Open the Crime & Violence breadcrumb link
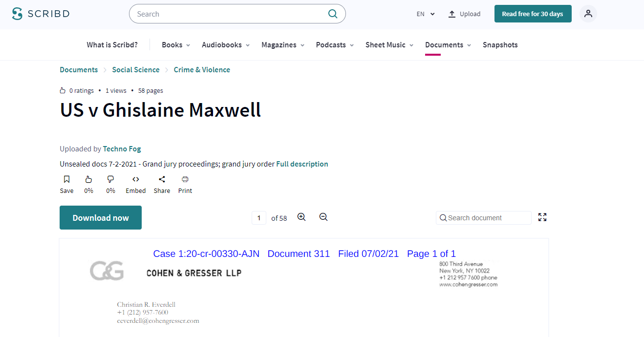This screenshot has height=337, width=644. (202, 70)
